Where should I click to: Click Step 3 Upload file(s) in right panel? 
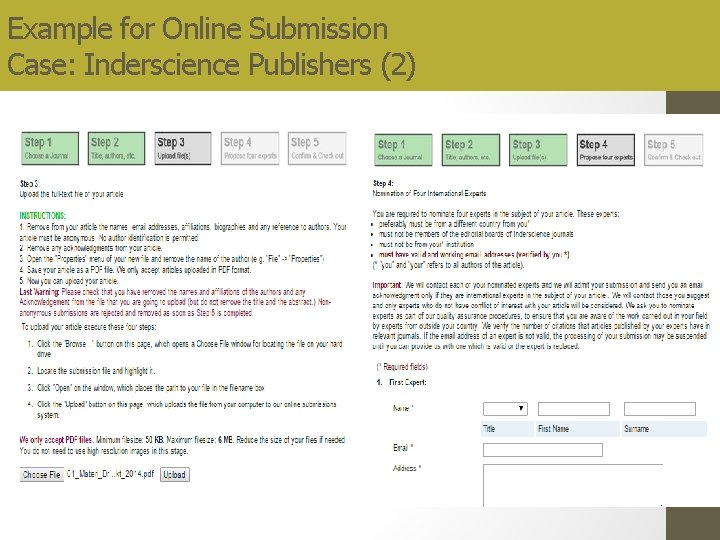click(x=538, y=150)
